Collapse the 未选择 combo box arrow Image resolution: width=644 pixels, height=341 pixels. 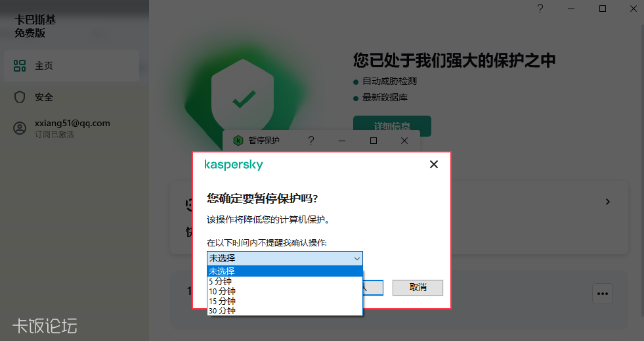click(x=356, y=258)
